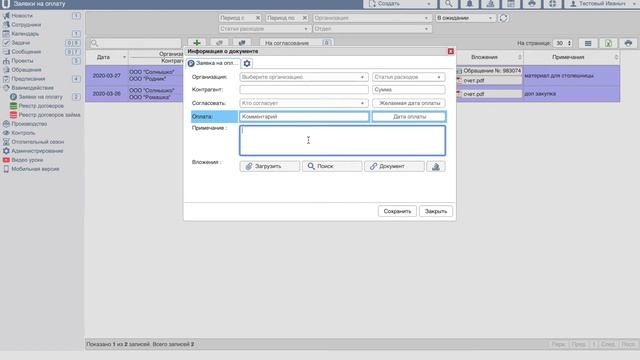Click the Комментарий payment field

[304, 117]
